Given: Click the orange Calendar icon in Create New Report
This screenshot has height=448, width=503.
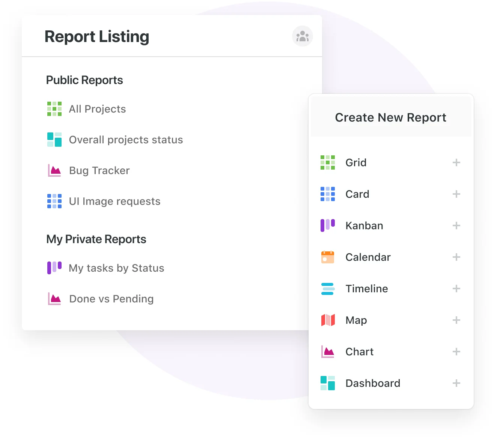Looking at the screenshot, I should click(x=328, y=257).
